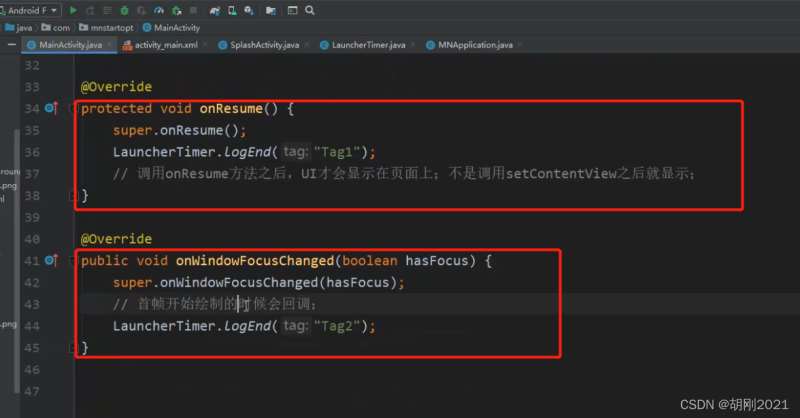Run the app with the green play icon
Screen dimensions: 800x418
(73, 10)
